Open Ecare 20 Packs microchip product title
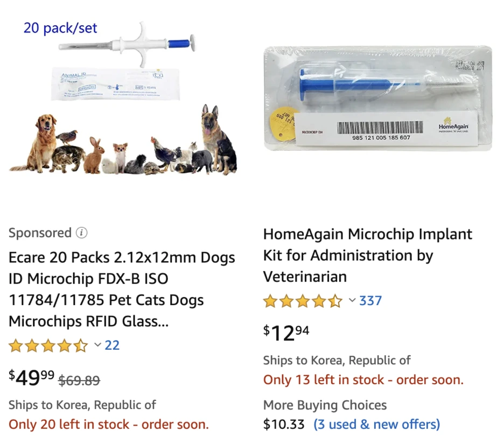The image size is (504, 444). pyautogui.click(x=122, y=290)
